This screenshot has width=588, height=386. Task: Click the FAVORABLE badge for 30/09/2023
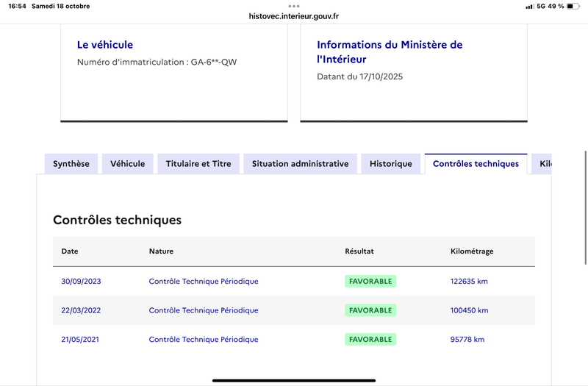[370, 281]
